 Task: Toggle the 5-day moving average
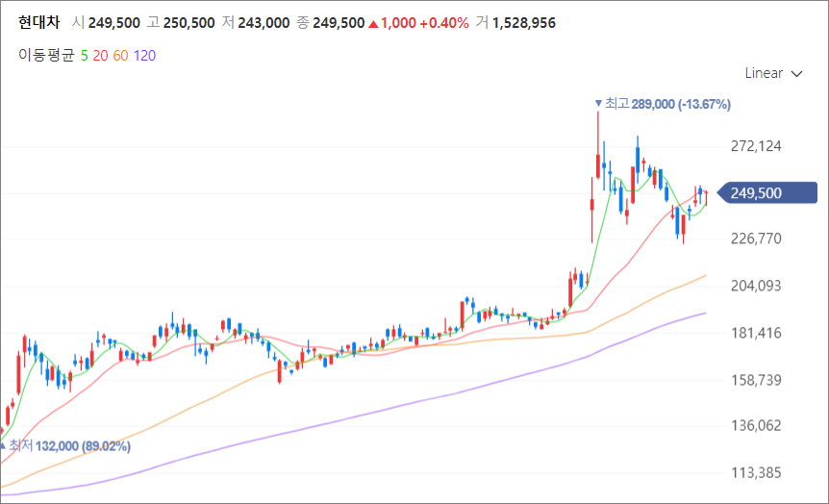[x=84, y=56]
